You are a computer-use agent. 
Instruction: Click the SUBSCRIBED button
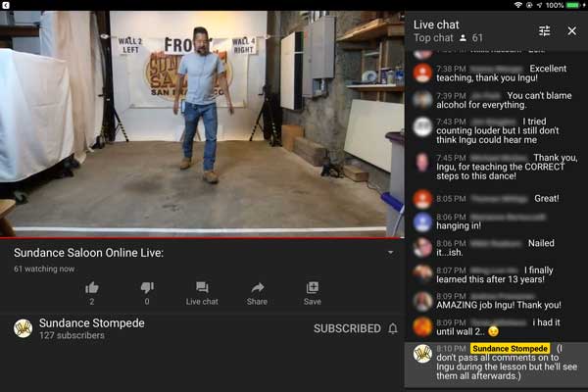[347, 328]
